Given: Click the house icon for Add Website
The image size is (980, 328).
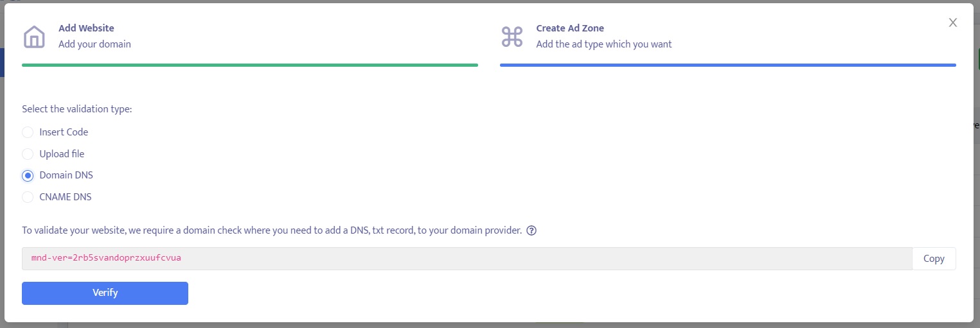Looking at the screenshot, I should coord(34,37).
